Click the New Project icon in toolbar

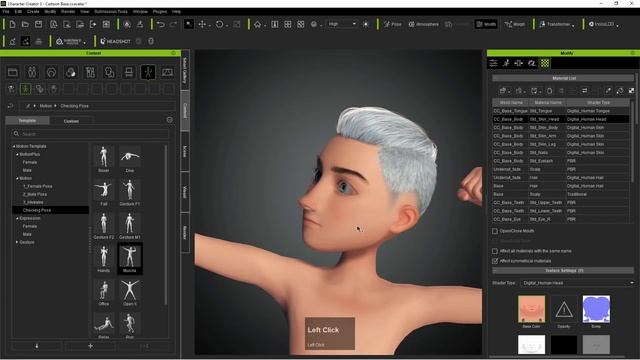[x=12, y=24]
